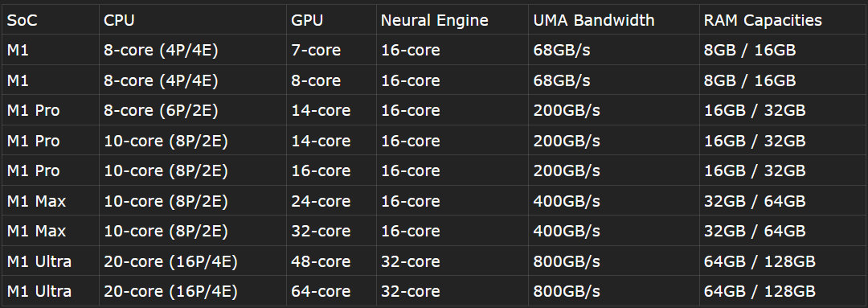Select the first 20-core (16P/4E) CPU cell

coord(171,261)
